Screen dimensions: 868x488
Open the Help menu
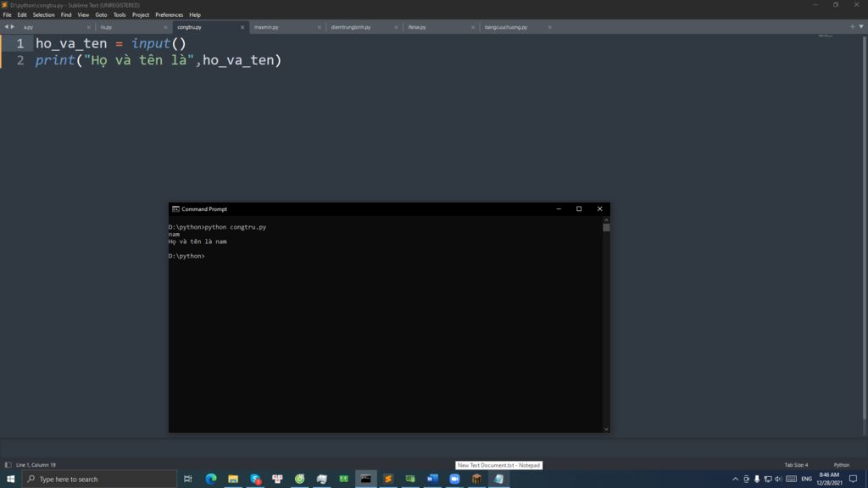point(195,15)
